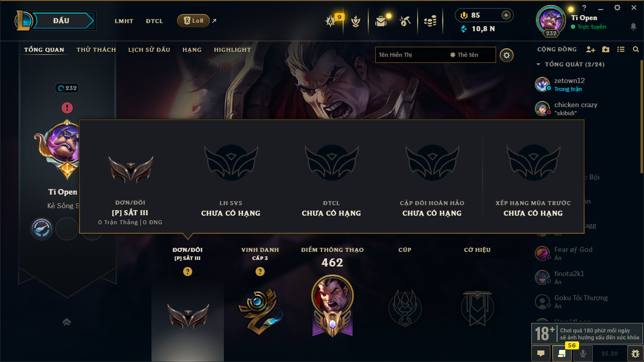This screenshot has width=644, height=362.
Task: Toggle the microphone mute button
Action: (583, 353)
